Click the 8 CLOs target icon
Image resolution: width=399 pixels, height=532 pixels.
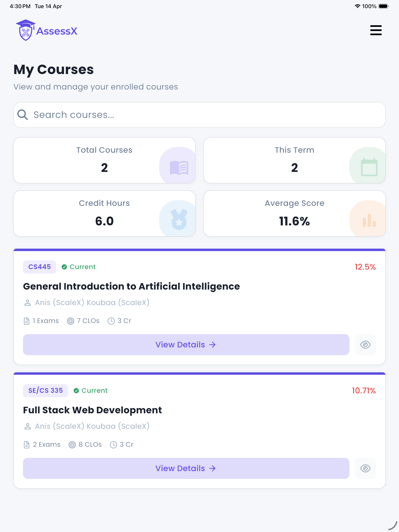[x=72, y=445]
